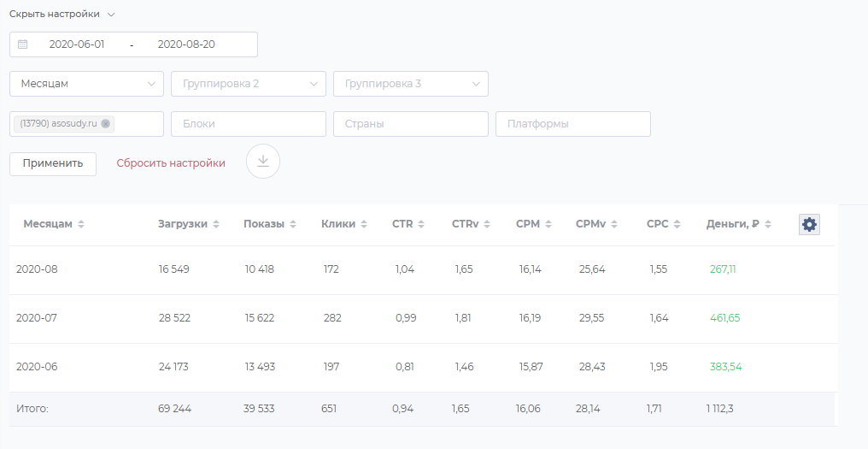The height and width of the screenshot is (449, 868).
Task: Click Сбросить настройки link
Action: [171, 163]
